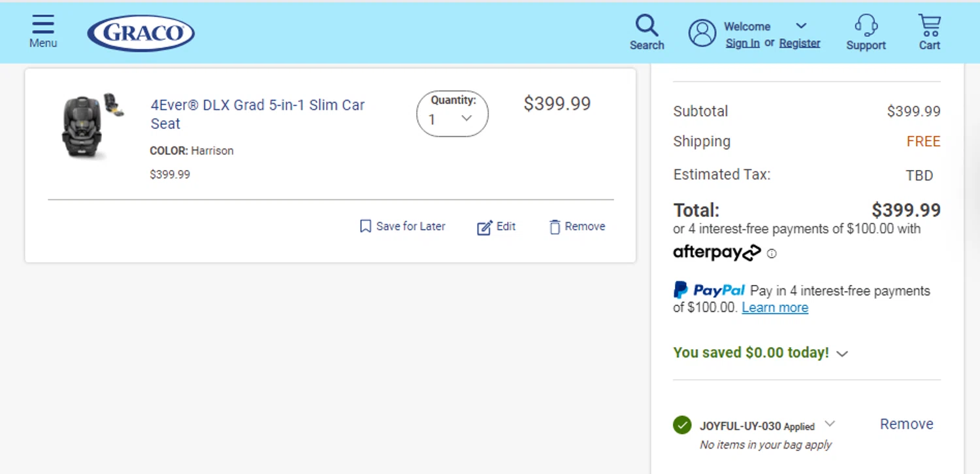Click the Support label in header
980x474 pixels.
pyautogui.click(x=866, y=45)
